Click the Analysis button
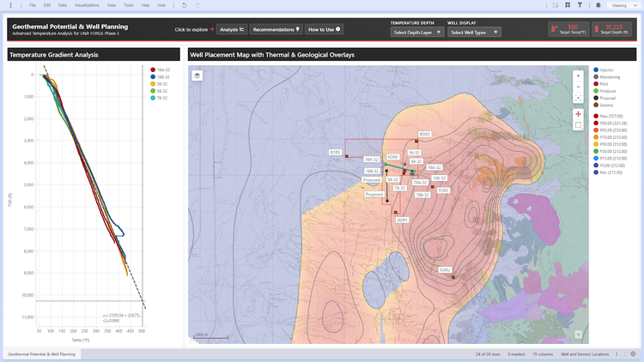This screenshot has height=362, width=644. [232, 29]
